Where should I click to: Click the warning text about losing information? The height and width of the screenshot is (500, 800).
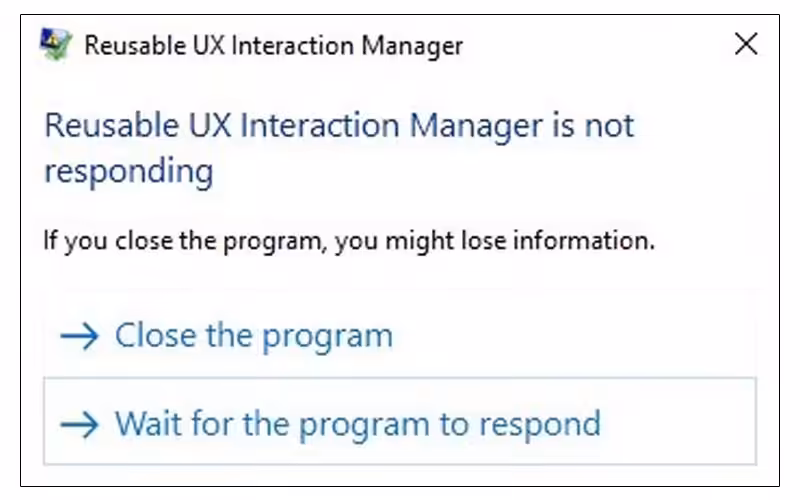coord(349,241)
